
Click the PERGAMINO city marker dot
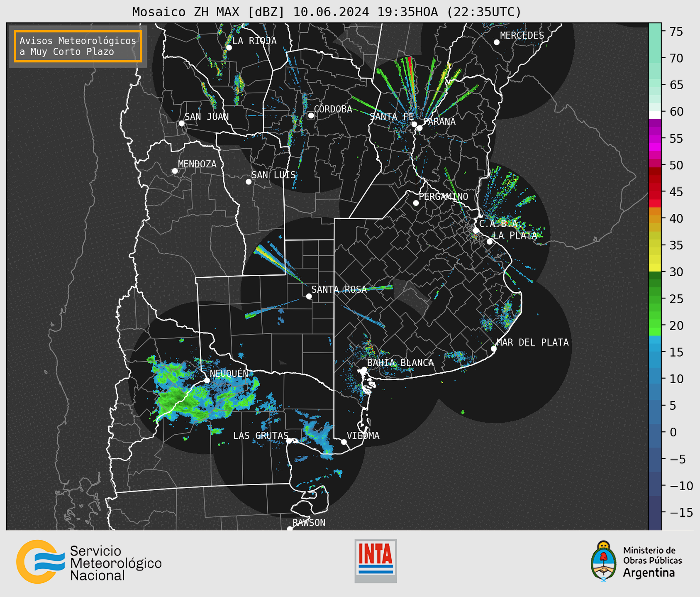click(x=416, y=203)
